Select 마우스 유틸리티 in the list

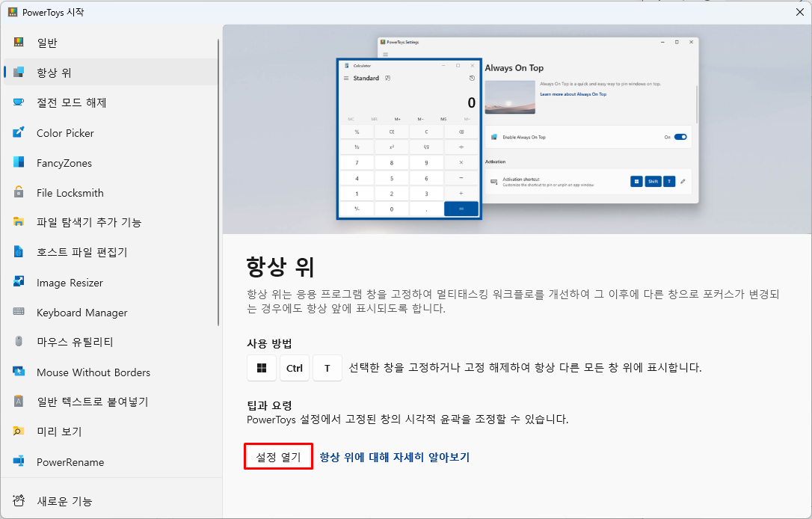(x=111, y=341)
